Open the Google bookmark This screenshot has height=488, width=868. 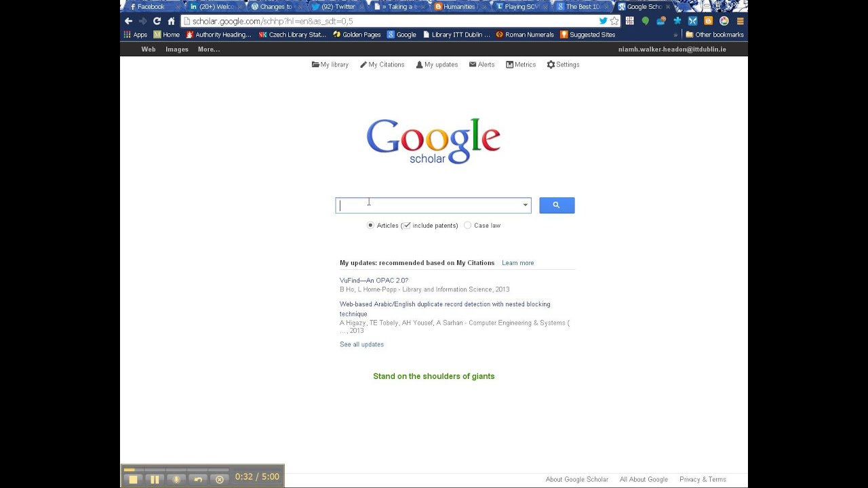[x=401, y=35]
